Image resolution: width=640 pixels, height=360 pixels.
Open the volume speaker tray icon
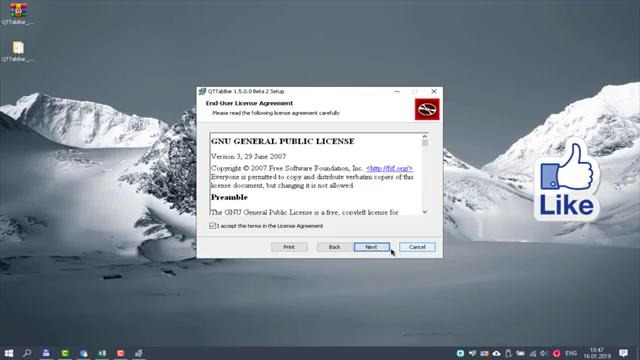tap(544, 353)
